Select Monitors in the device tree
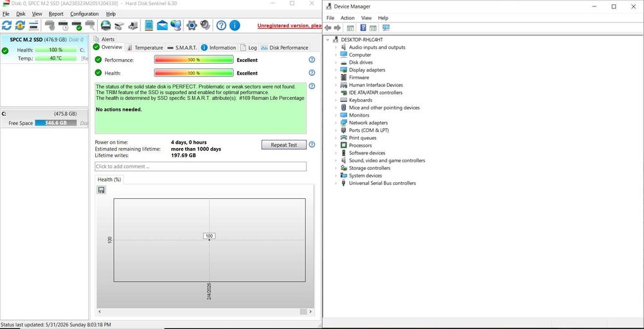Viewport: 644px width, 329px height. click(359, 115)
